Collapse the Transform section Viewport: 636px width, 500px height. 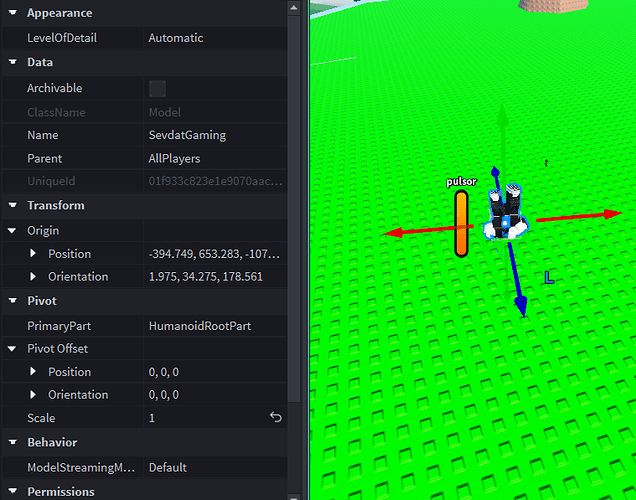(x=13, y=205)
